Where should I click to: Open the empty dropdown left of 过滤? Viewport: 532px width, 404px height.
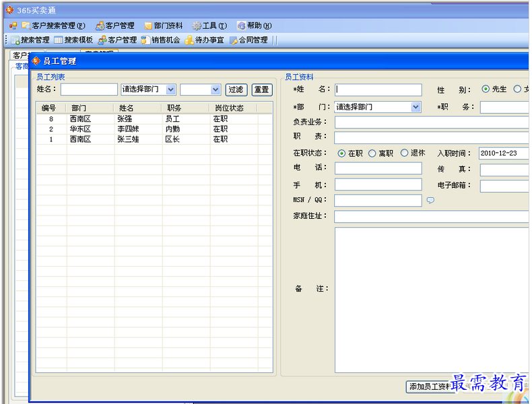[x=215, y=90]
